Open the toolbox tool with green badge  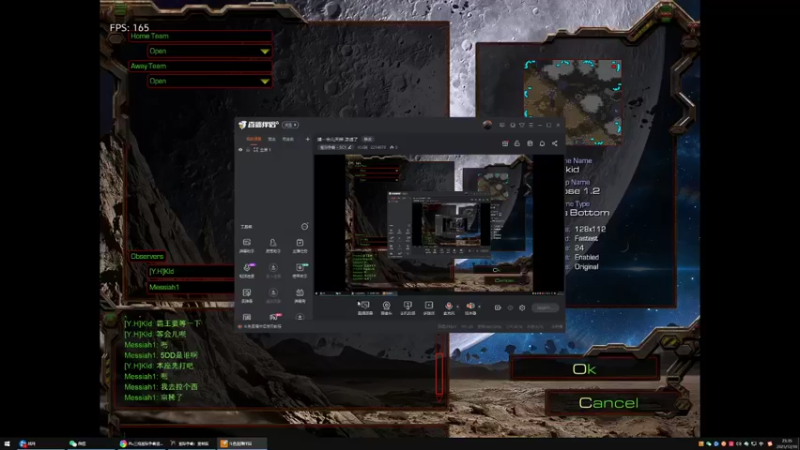(299, 270)
